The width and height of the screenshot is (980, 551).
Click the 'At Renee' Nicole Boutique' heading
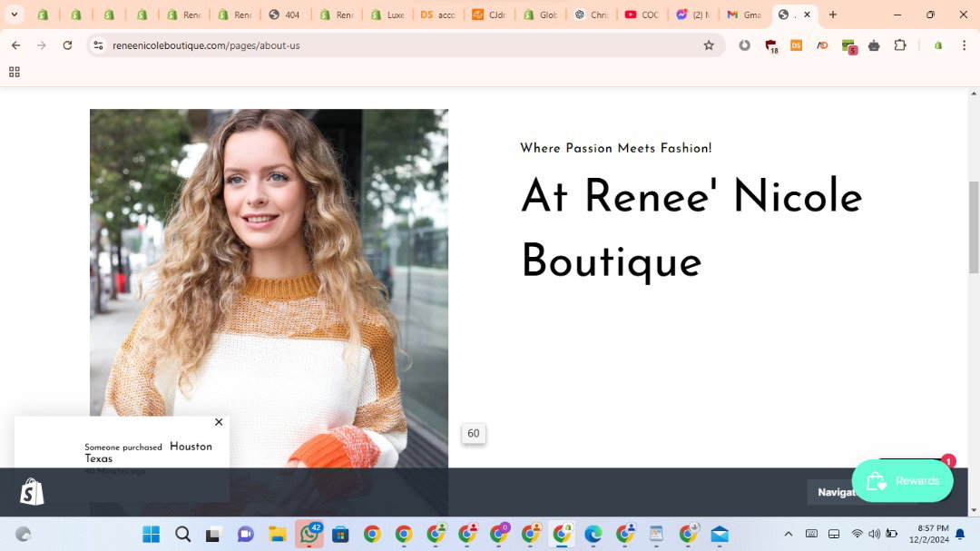[x=691, y=229]
